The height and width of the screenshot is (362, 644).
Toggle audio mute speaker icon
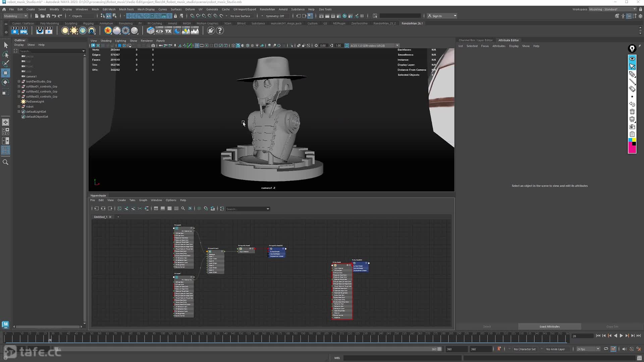(624, 349)
